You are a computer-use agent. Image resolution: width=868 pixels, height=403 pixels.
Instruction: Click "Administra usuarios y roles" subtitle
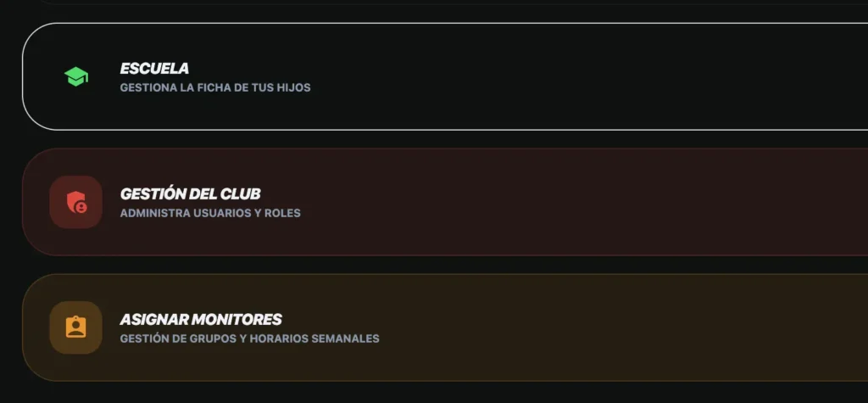[210, 213]
